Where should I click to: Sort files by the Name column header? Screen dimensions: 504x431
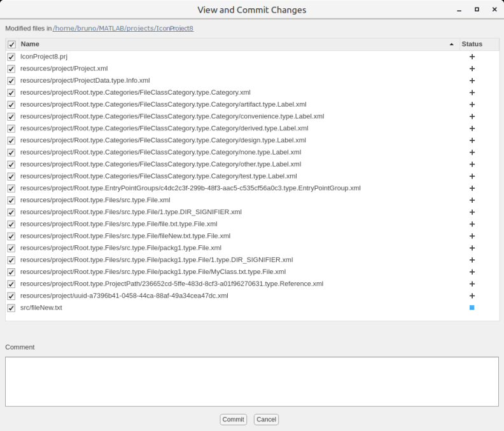coord(30,44)
